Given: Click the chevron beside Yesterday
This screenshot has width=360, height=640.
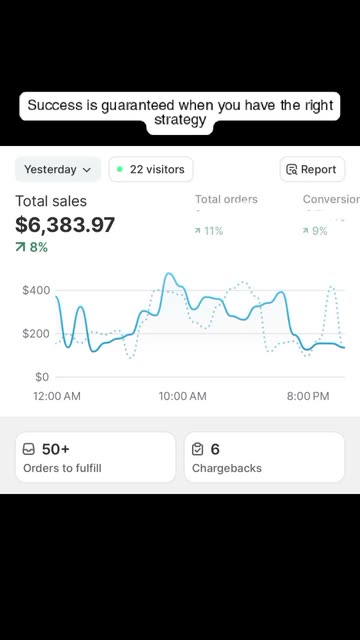Looking at the screenshot, I should 86,170.
